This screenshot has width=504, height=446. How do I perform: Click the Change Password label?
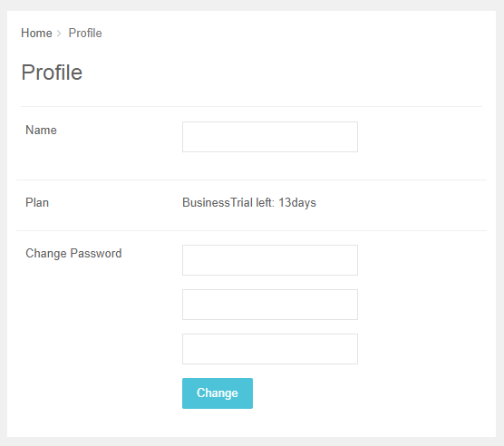coord(73,254)
